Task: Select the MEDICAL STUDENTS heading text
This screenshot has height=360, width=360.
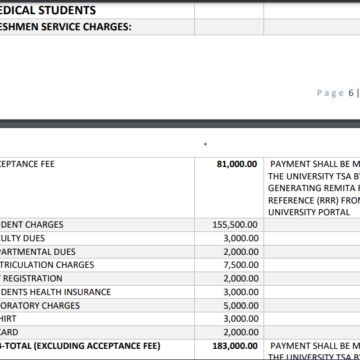Action: [x=48, y=10]
